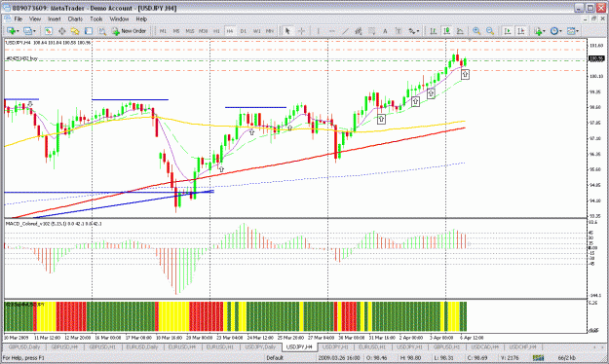609x364 pixels.
Task: Select the Equidistant Channel tool
Action: pyautogui.click(x=359, y=31)
